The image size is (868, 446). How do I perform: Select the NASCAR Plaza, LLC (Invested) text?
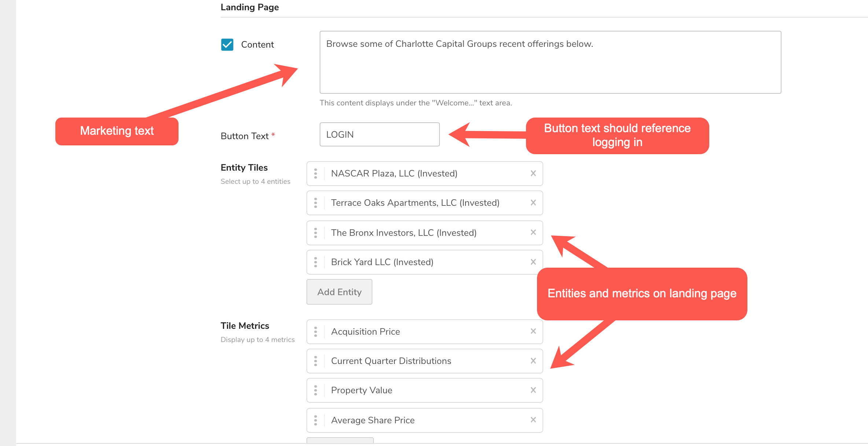pos(394,174)
